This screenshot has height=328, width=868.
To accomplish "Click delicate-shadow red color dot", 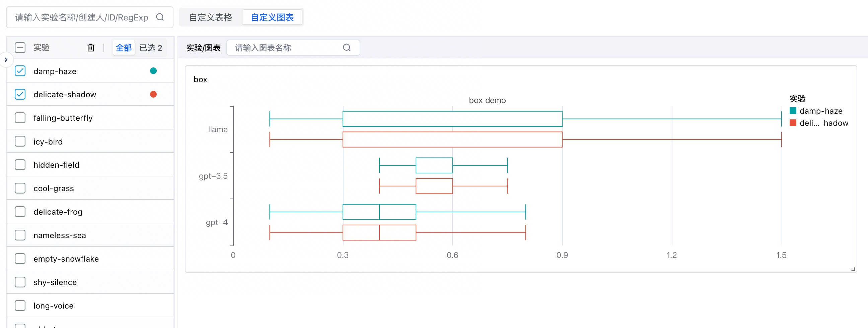I will [153, 95].
